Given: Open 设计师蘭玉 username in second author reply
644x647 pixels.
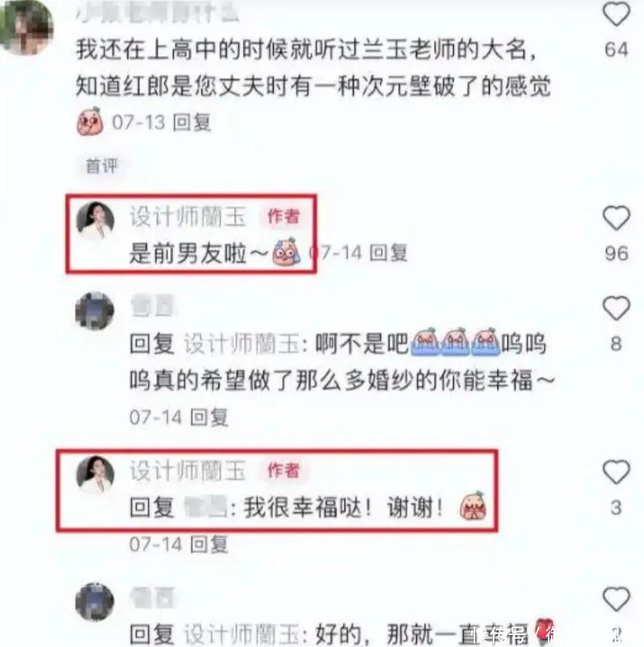Looking at the screenshot, I should (188, 470).
